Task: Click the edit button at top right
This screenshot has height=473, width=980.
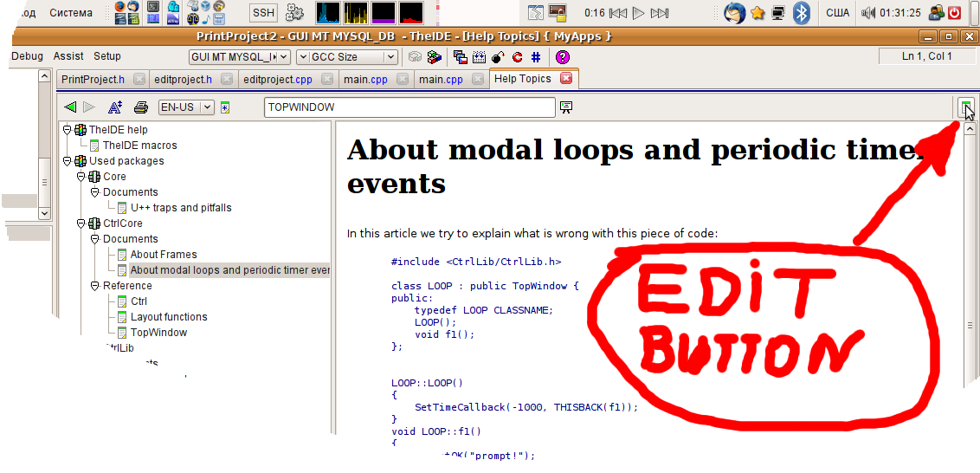Action: click(967, 107)
